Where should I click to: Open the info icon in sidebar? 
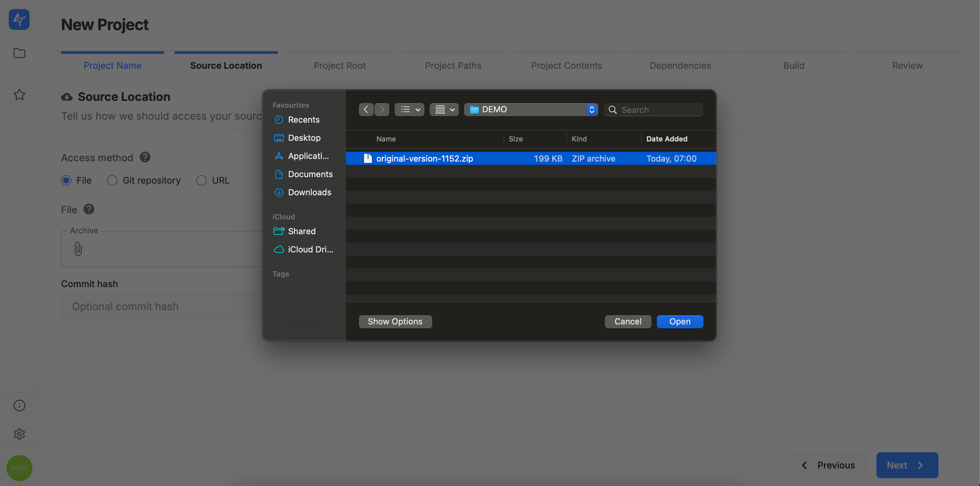click(19, 406)
